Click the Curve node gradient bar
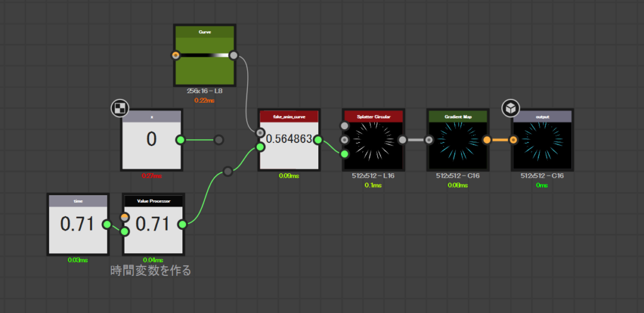The width and height of the screenshot is (644, 313). (204, 55)
